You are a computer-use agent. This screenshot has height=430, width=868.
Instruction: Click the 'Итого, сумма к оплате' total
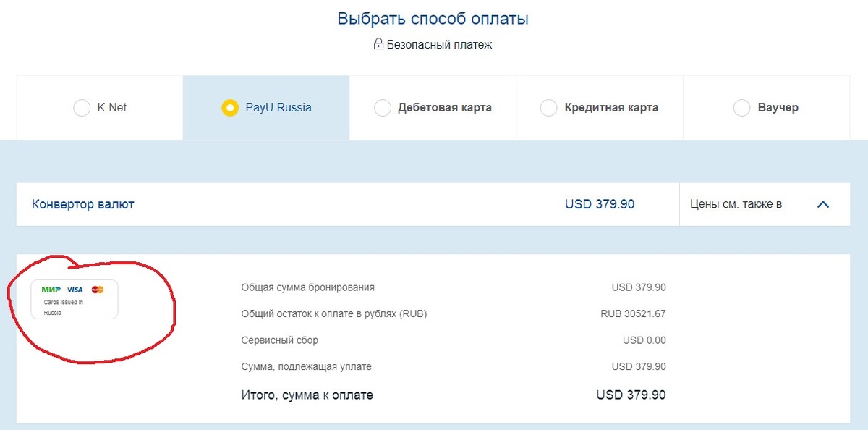coord(307,395)
